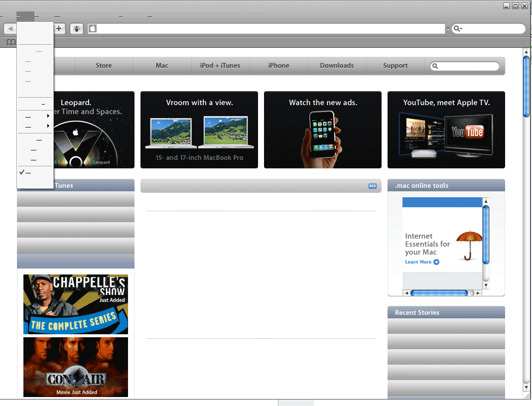Click the umbrella image in .mac widget

469,246
